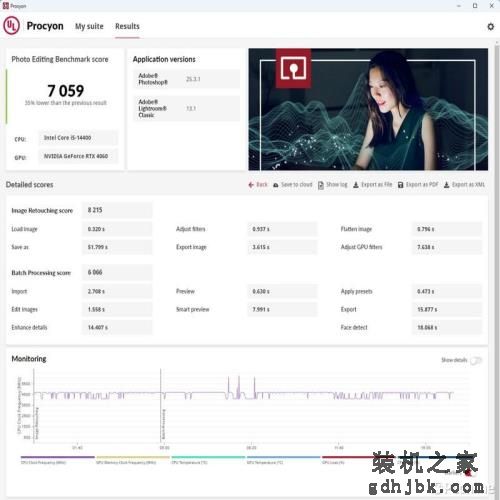Click the UL Procyon logo
Screen dimensions: 500x500
tap(12, 26)
